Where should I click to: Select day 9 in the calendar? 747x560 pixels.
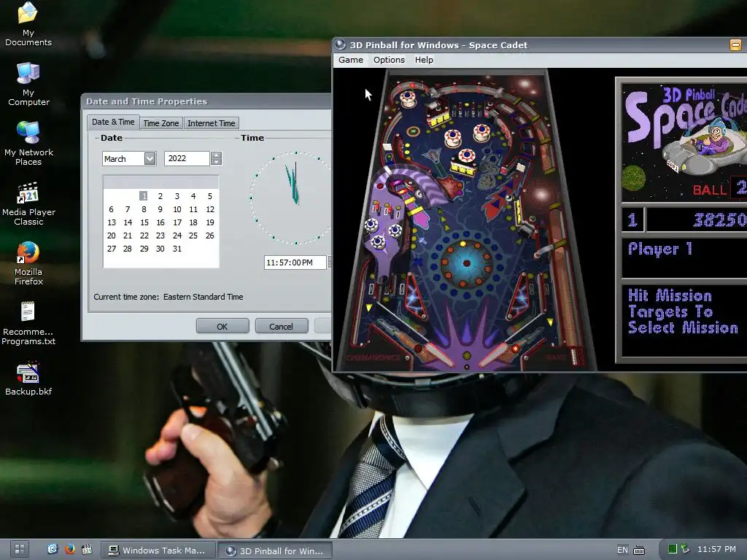tap(160, 209)
